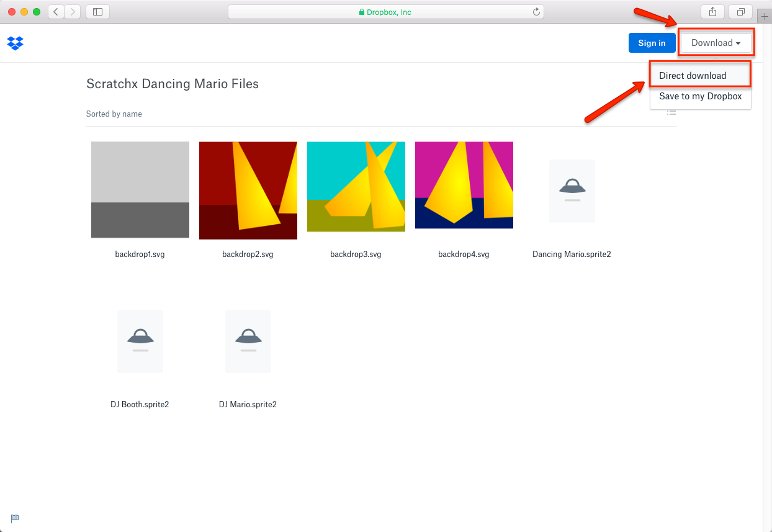Open the Dancing Mario.sprite2 file icon
The width and height of the screenshot is (772, 532).
tap(572, 191)
